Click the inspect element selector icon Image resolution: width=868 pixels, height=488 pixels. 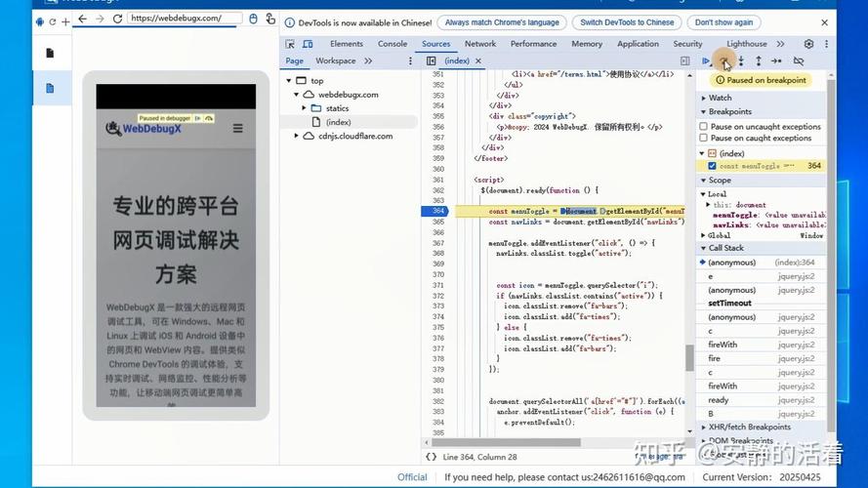click(290, 44)
